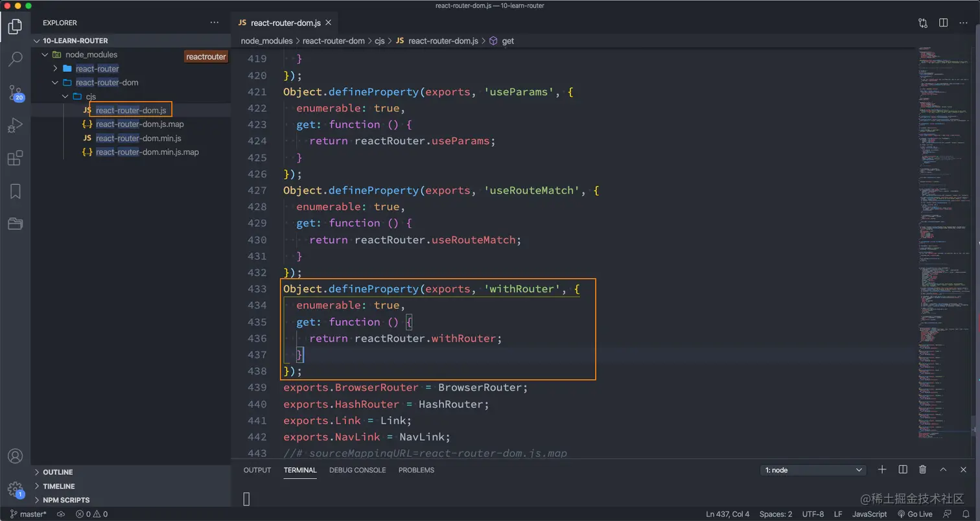
Task: Create a new terminal with plus icon
Action: [882, 470]
